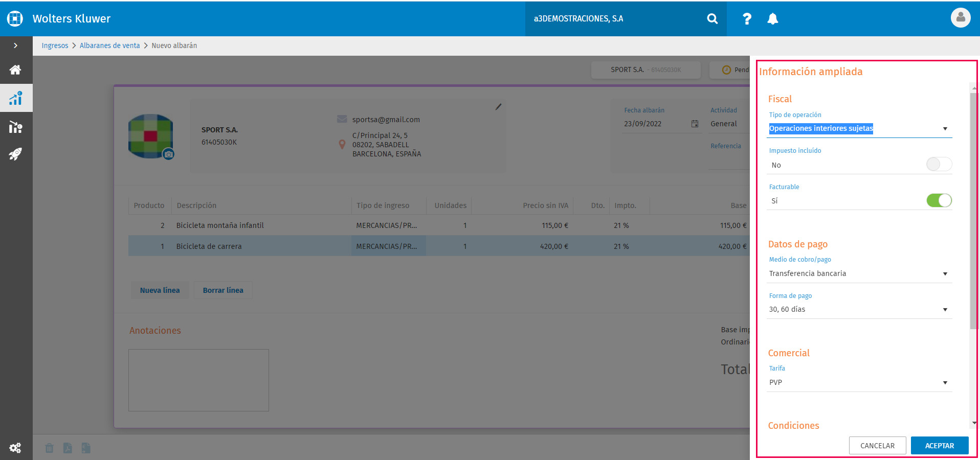Open the help question mark icon
This screenshot has height=460, width=980.
pos(747,19)
